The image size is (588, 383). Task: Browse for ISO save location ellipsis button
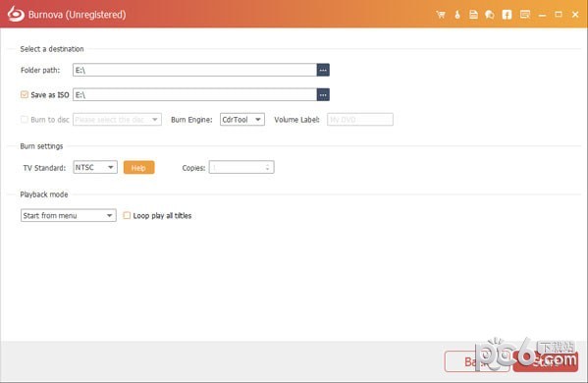tap(323, 95)
